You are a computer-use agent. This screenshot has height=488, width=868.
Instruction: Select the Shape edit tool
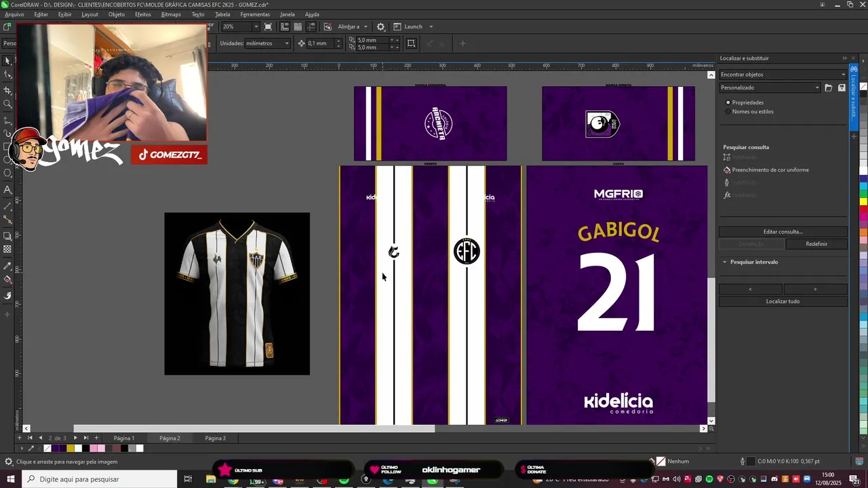[x=7, y=75]
